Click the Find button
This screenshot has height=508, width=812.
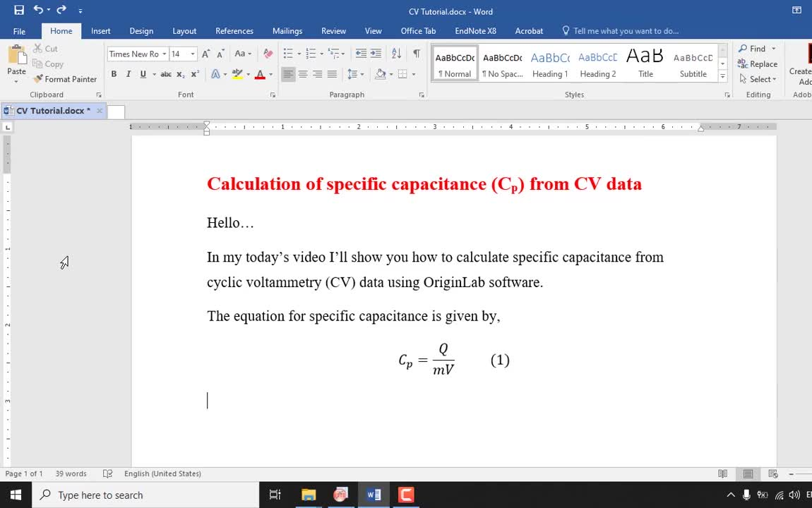click(753, 49)
